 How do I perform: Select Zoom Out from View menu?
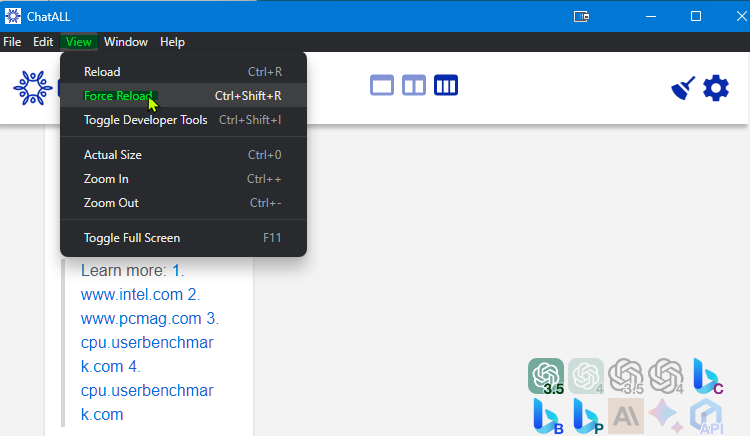click(x=183, y=203)
